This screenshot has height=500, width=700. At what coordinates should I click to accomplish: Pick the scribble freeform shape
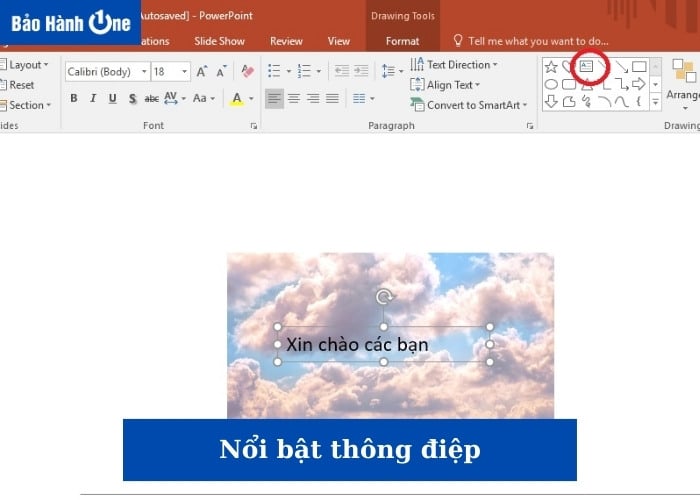coord(587,102)
